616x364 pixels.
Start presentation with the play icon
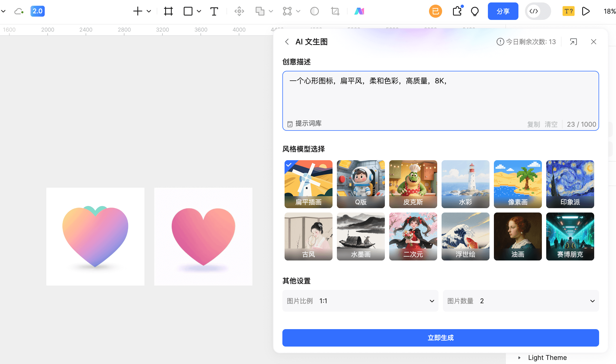tap(585, 11)
